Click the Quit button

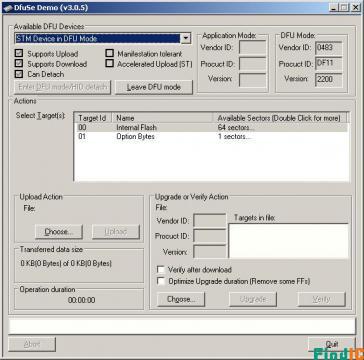tap(332, 344)
